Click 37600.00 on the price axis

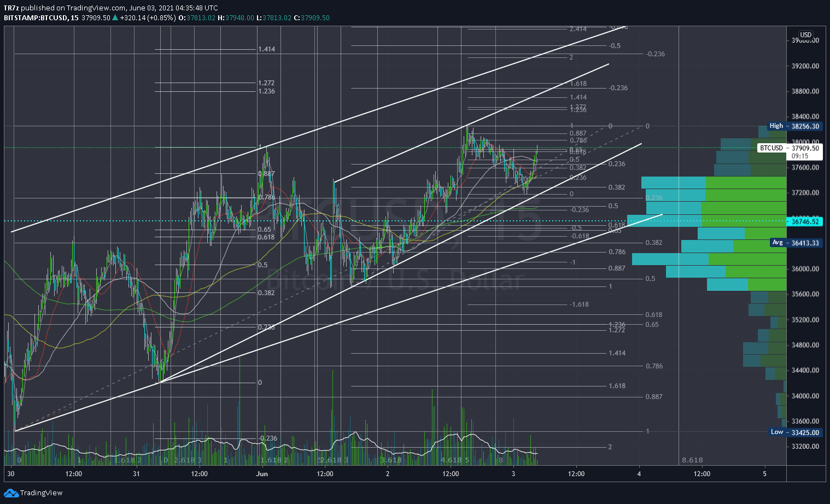805,167
